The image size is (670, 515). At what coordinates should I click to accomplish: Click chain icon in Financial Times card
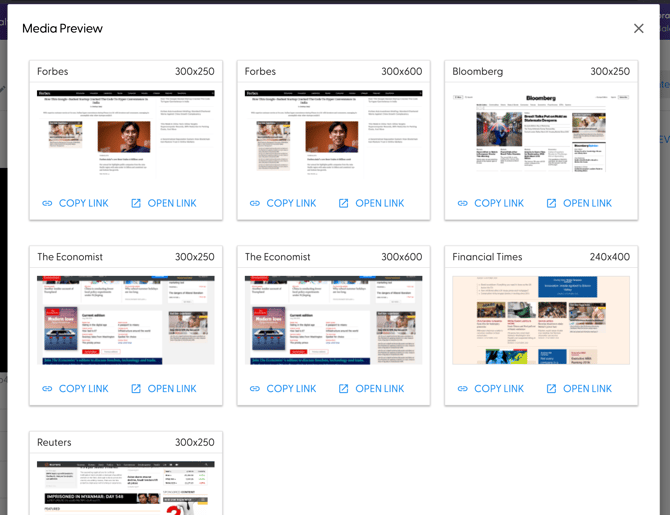coord(462,389)
